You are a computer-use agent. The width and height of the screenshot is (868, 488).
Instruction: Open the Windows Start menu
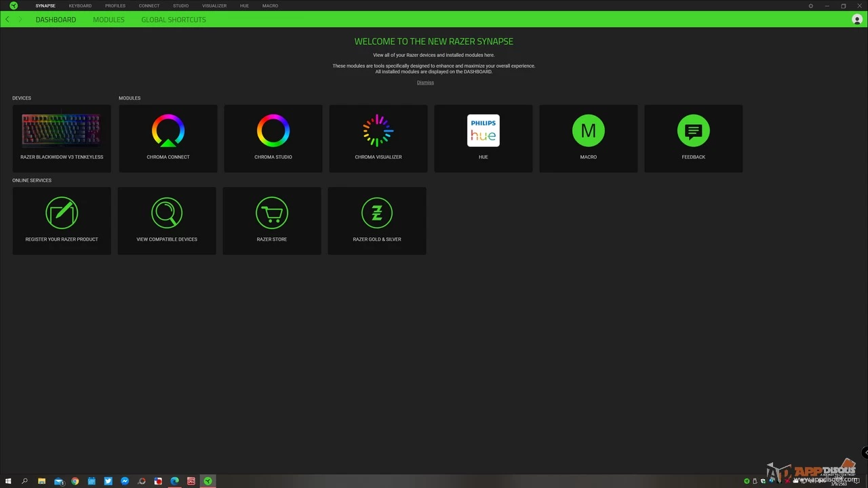click(x=8, y=481)
